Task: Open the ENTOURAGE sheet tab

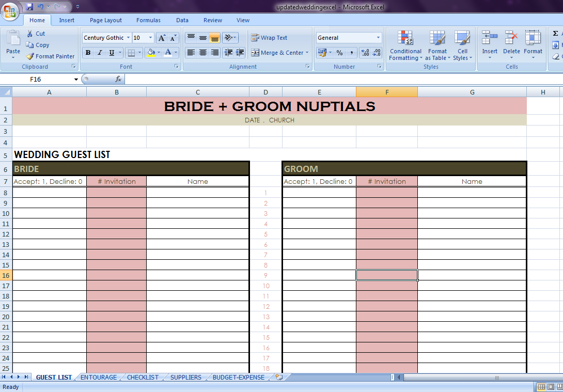Action: coord(98,378)
